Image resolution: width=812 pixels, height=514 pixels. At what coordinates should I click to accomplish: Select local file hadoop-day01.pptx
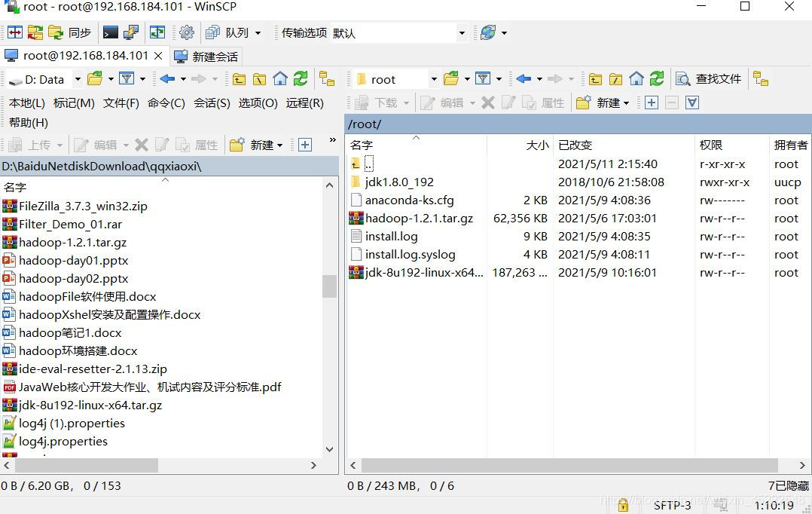click(x=73, y=261)
